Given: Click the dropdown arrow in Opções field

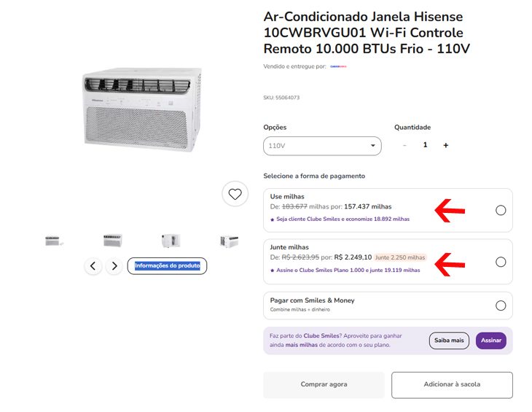Looking at the screenshot, I should (373, 146).
